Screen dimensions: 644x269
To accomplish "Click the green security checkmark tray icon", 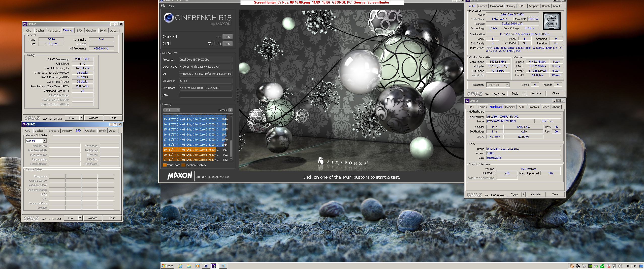I will click(x=602, y=266).
